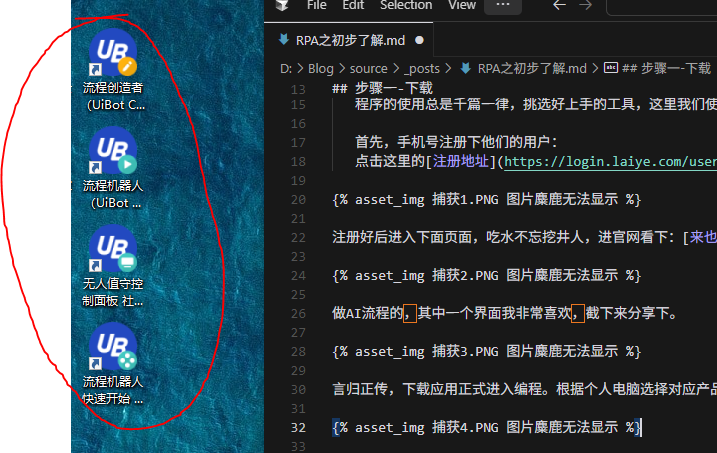Open the Selection menu
The height and width of the screenshot is (453, 717).
[406, 5]
